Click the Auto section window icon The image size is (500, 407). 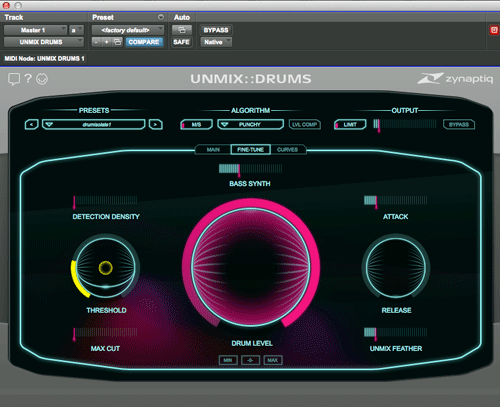[182, 30]
